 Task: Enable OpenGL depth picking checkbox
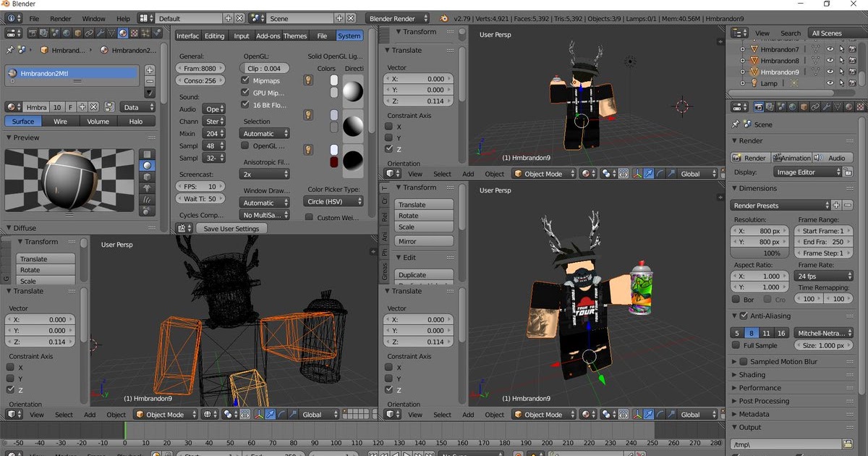(245, 145)
